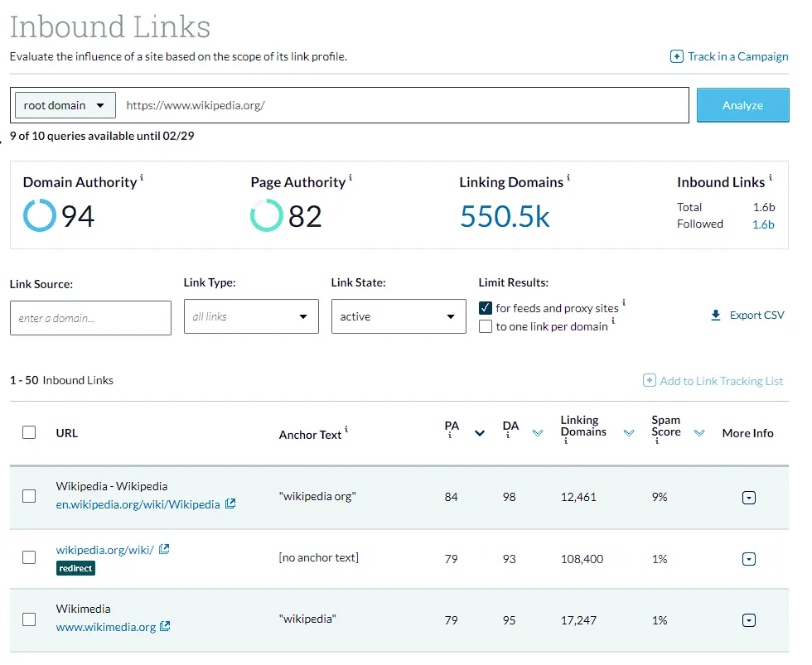Image resolution: width=812 pixels, height=665 pixels.
Task: Sort by Linking Domains using its chevron
Action: tap(629, 433)
